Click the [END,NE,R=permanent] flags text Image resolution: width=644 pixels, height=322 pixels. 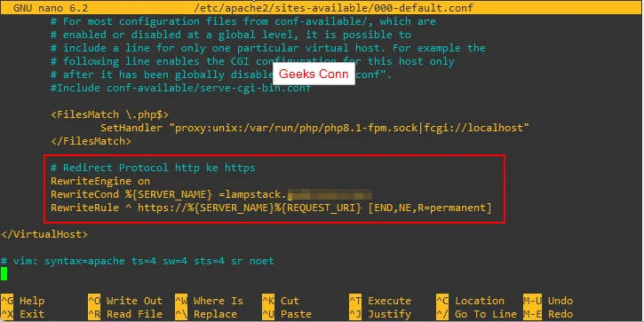[430, 208]
